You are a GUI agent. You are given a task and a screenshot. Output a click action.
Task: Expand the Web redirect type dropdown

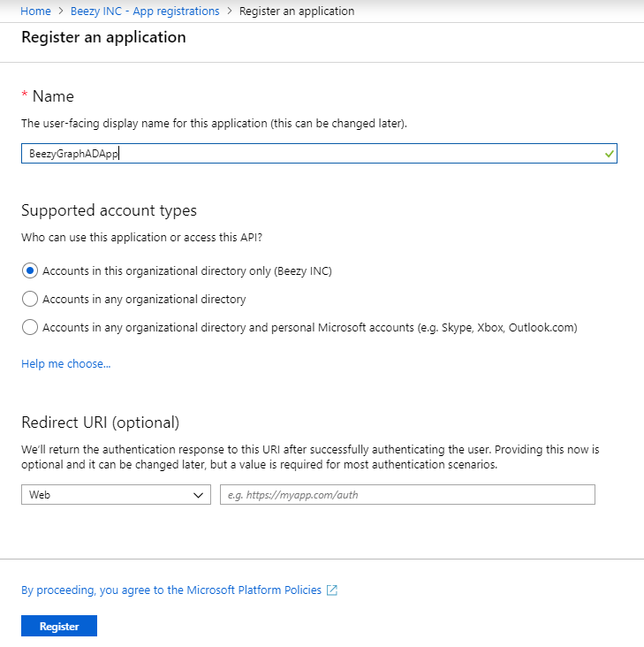pos(116,494)
